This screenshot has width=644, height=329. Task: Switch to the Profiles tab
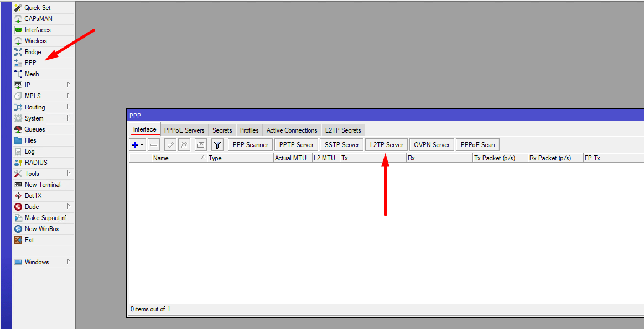[x=250, y=130]
